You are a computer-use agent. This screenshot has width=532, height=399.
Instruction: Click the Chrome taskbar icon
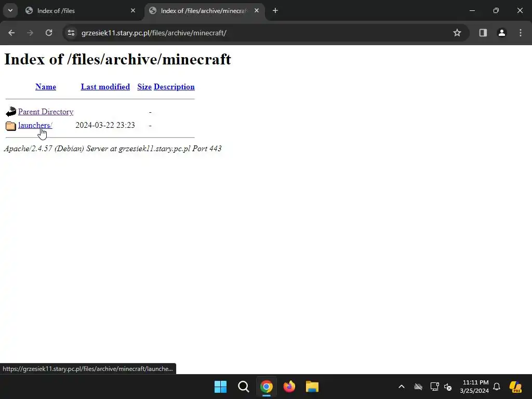[267, 387]
